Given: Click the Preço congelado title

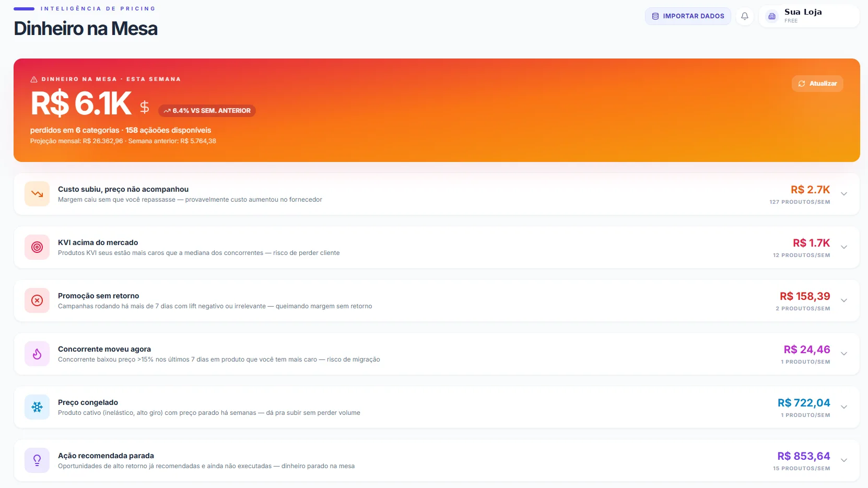Looking at the screenshot, I should (88, 402).
